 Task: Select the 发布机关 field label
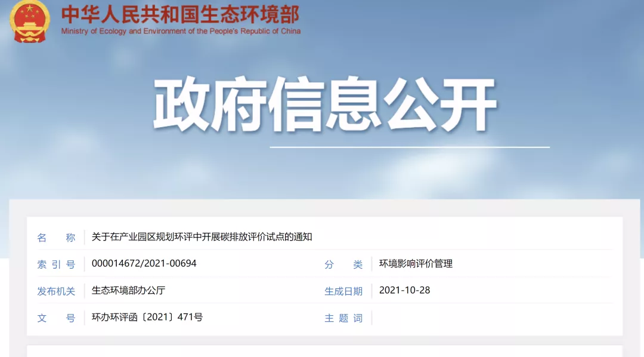56,291
